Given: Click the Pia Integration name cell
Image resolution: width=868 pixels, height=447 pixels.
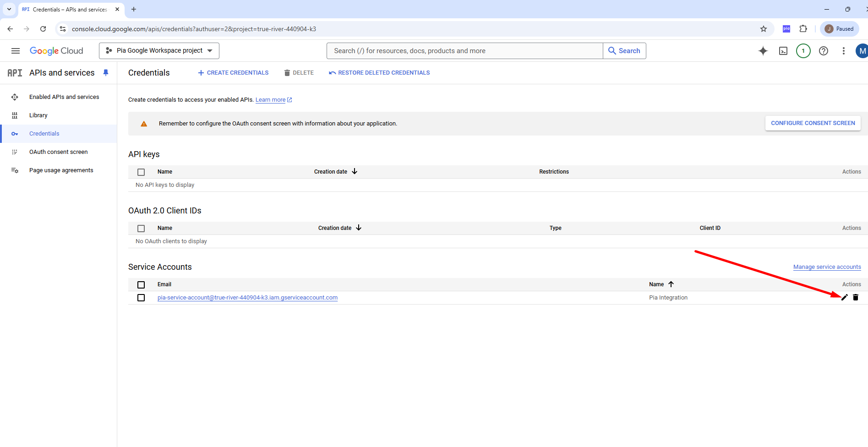Looking at the screenshot, I should click(668, 298).
